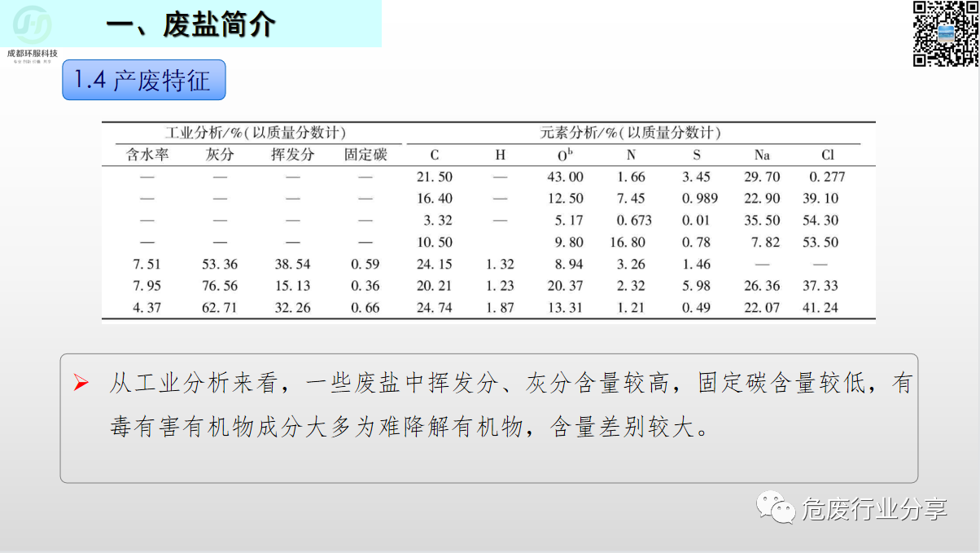
Task: Select the Na value 29.70
Action: (x=762, y=177)
